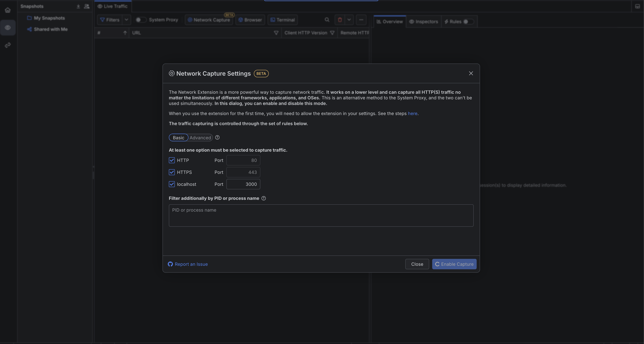Click the Enable Capture button
This screenshot has width=644, height=344.
[454, 264]
